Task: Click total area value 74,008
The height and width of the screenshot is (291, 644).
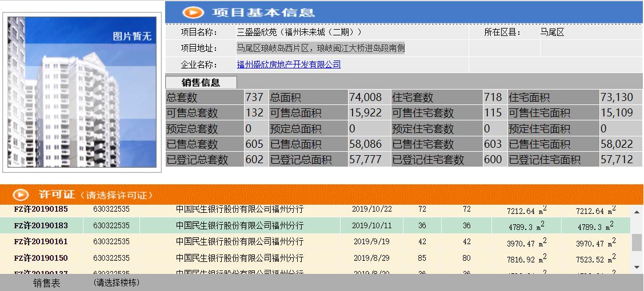Action: coord(366,97)
